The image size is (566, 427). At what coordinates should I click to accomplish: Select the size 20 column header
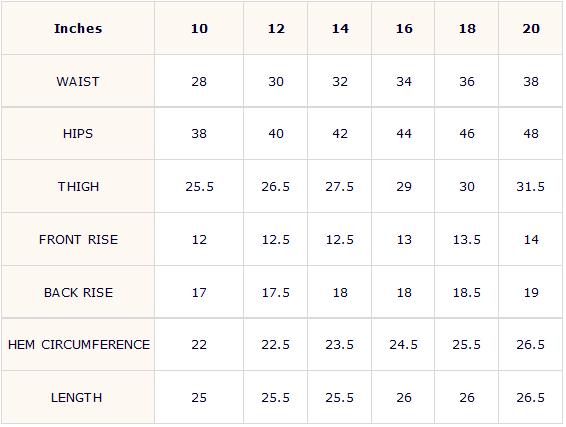[531, 29]
